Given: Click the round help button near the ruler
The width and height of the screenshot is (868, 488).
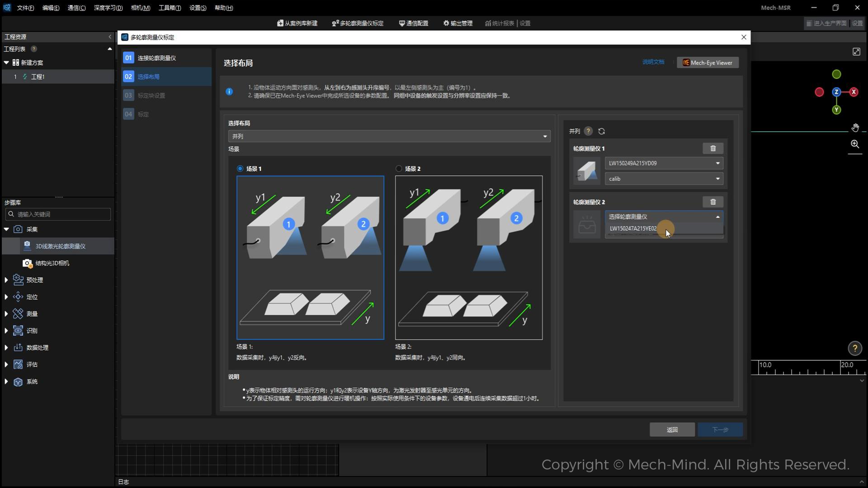Looking at the screenshot, I should (855, 348).
